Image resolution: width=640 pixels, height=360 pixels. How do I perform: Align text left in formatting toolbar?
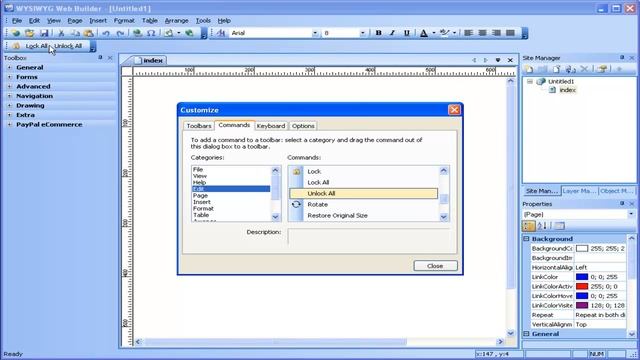click(469, 33)
